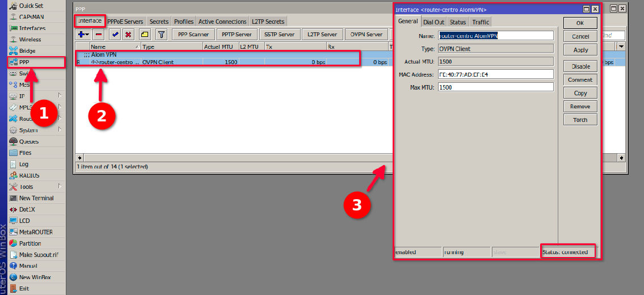This screenshot has width=644, height=295.
Task: Click the OVPN Server button
Action: (x=366, y=35)
